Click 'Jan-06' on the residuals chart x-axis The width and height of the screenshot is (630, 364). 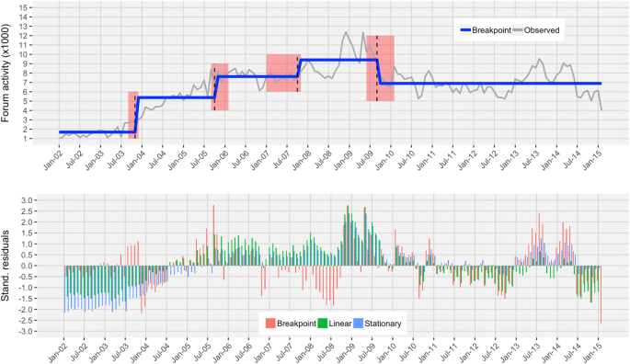(223, 353)
